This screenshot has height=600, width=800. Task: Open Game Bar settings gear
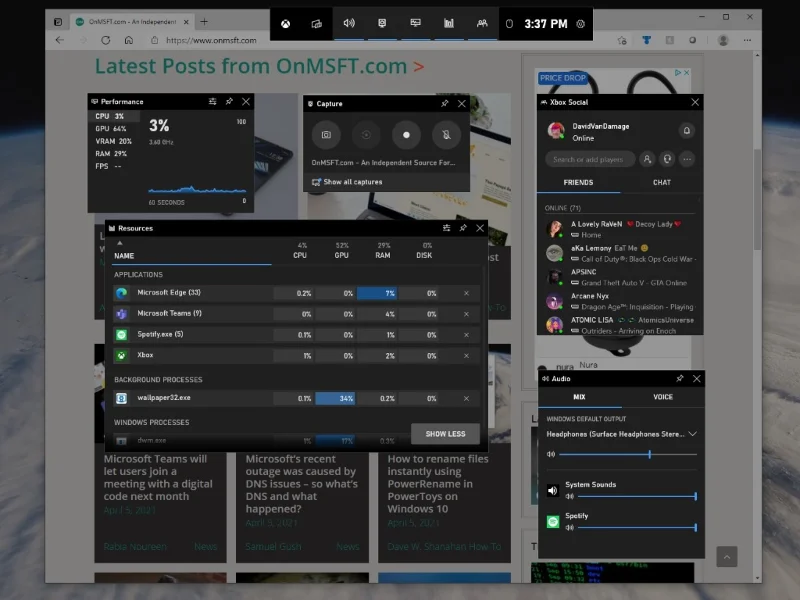pos(581,23)
